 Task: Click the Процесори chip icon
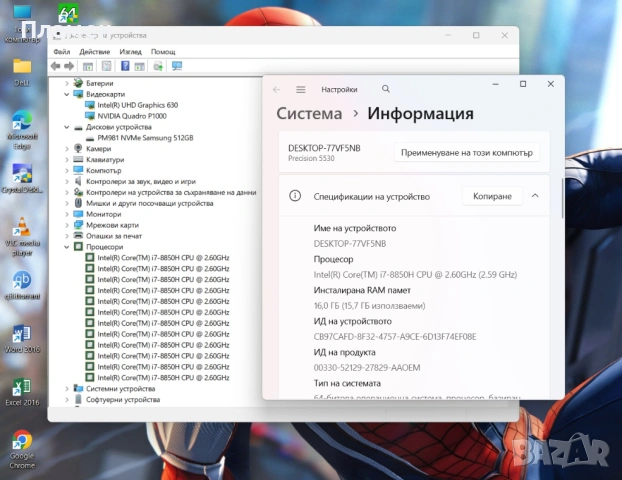[79, 247]
